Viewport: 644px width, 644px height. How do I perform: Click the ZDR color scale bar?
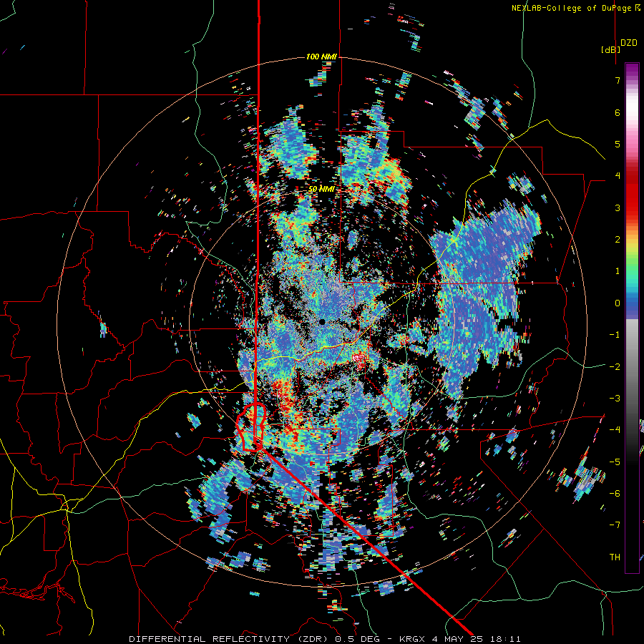pos(632,318)
